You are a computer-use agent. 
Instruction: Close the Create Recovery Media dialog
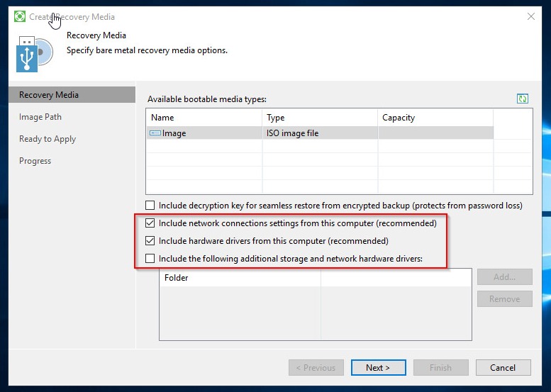pyautogui.click(x=531, y=16)
